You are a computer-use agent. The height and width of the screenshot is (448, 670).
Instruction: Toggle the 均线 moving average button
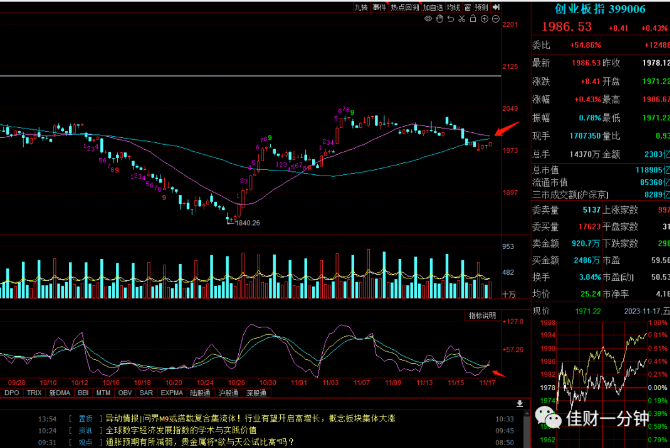point(453,7)
